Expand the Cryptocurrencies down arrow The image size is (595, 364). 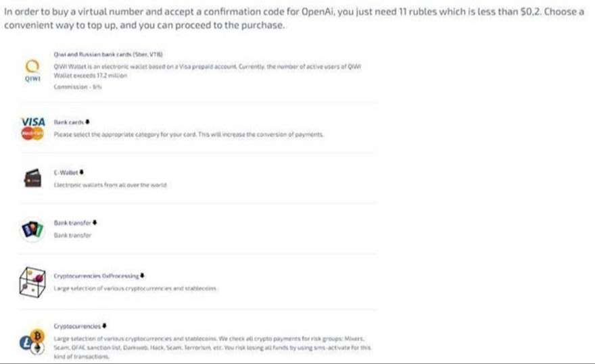(104, 326)
